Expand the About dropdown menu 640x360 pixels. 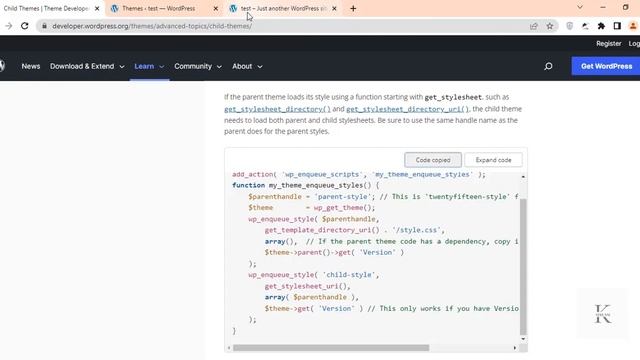[x=247, y=66]
